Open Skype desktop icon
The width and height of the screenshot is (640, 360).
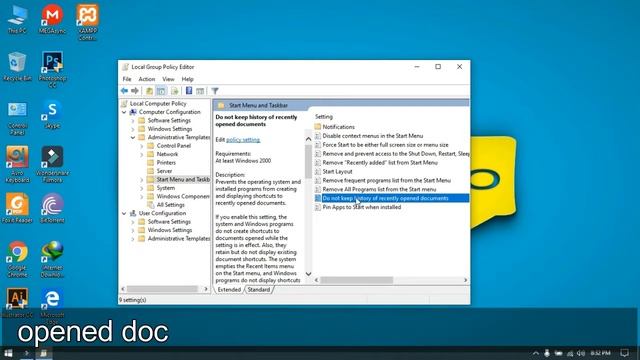(x=52, y=115)
